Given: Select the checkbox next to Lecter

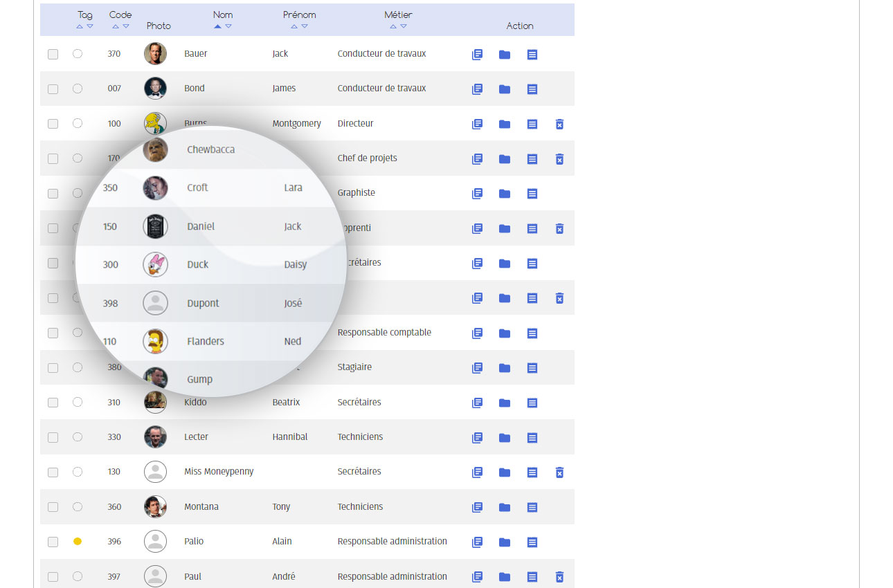Looking at the screenshot, I should pos(53,437).
